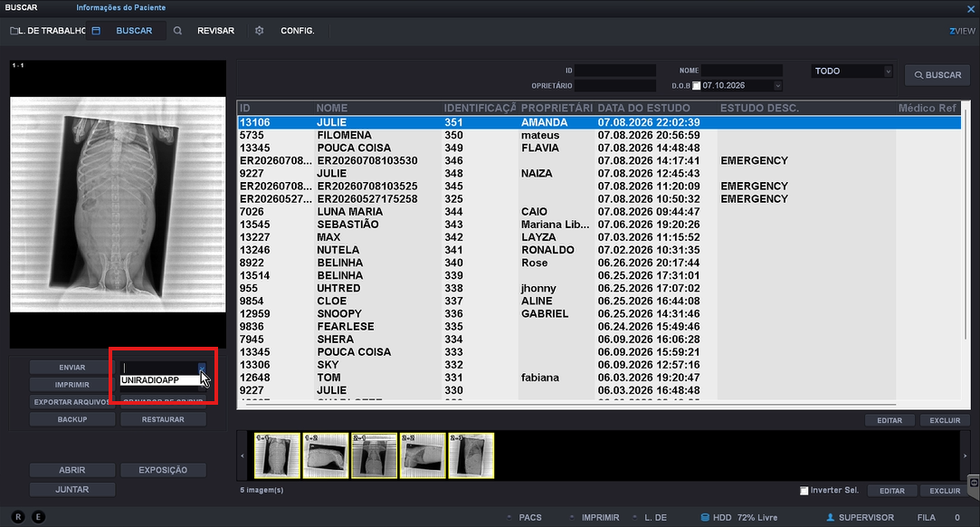
Task: Toggle the D.O.B checkbox
Action: [696, 86]
